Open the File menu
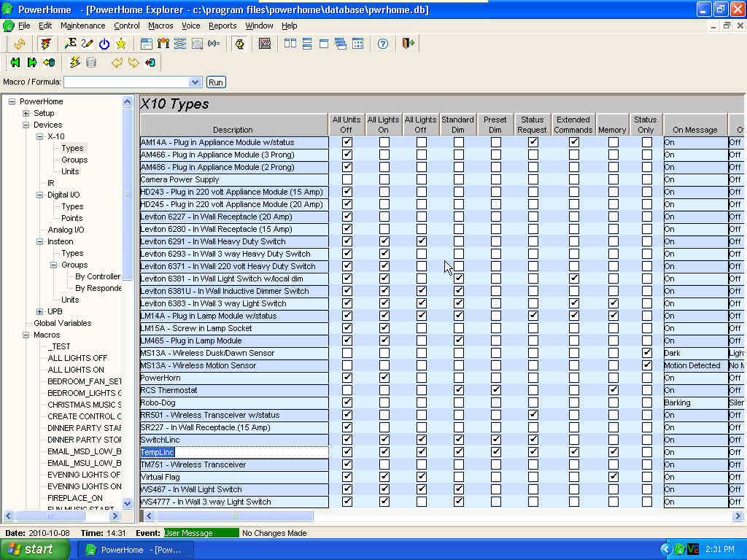 tap(24, 26)
